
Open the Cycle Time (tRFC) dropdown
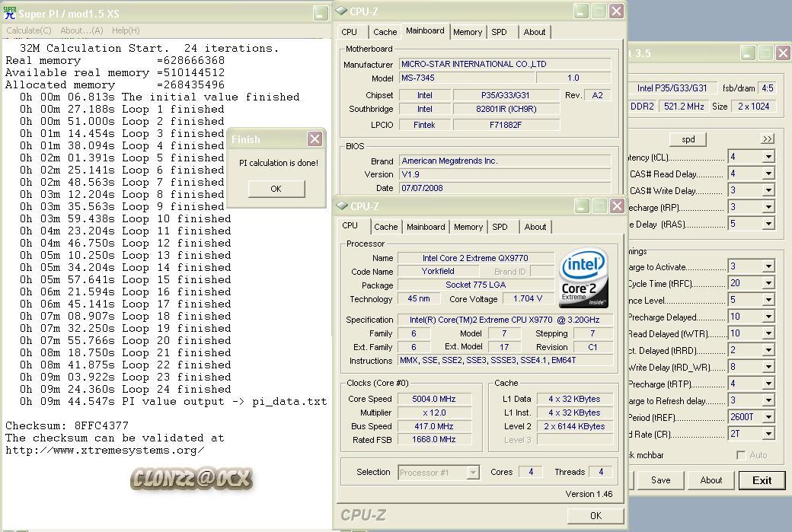point(768,283)
